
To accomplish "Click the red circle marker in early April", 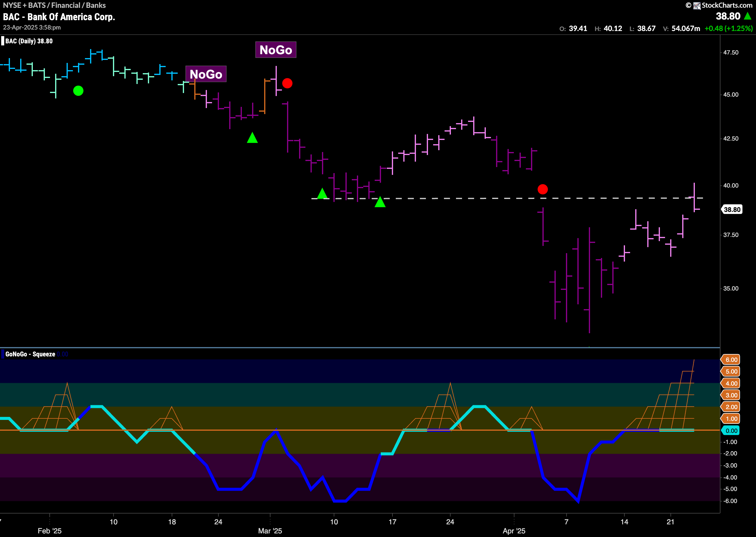I will [x=542, y=189].
